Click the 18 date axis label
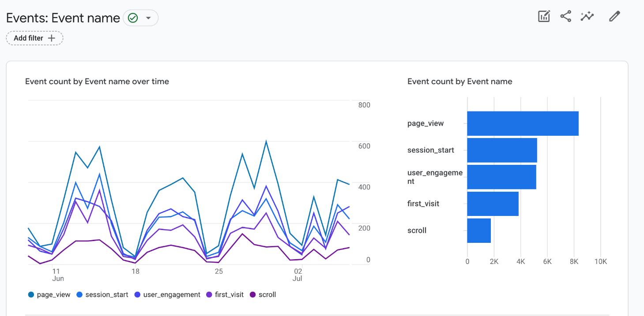This screenshot has width=644, height=316. click(x=135, y=271)
